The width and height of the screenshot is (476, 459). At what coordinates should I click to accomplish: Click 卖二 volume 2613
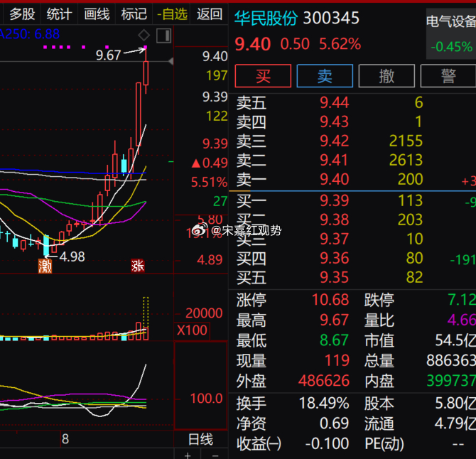click(406, 160)
